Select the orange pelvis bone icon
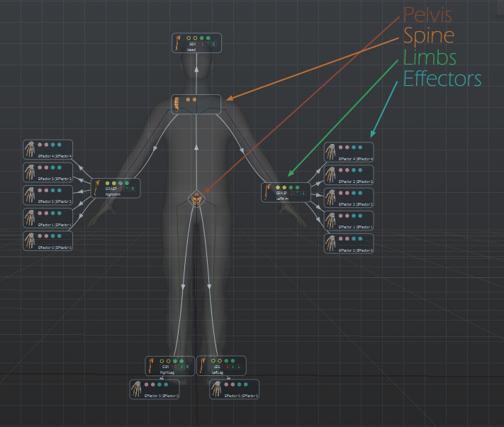This screenshot has width=504, height=427. [x=196, y=200]
